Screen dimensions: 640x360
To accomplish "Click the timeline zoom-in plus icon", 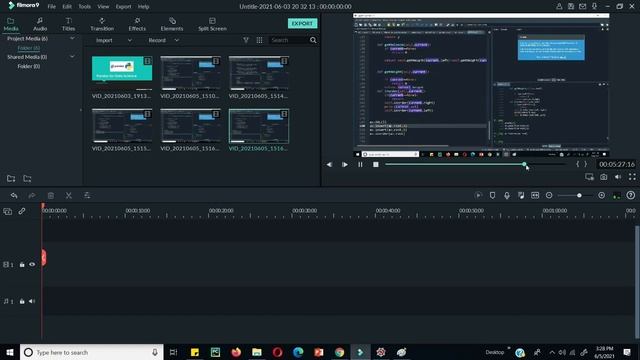I will click(602, 196).
